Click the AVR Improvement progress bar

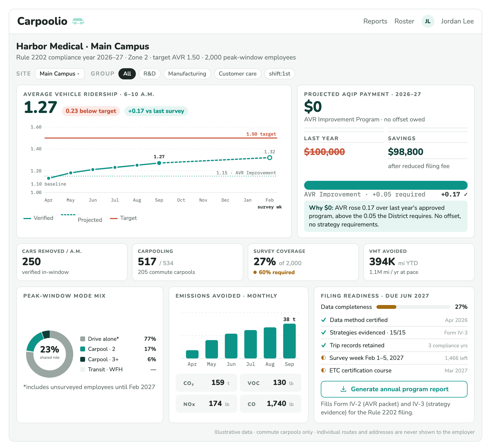pos(386,185)
